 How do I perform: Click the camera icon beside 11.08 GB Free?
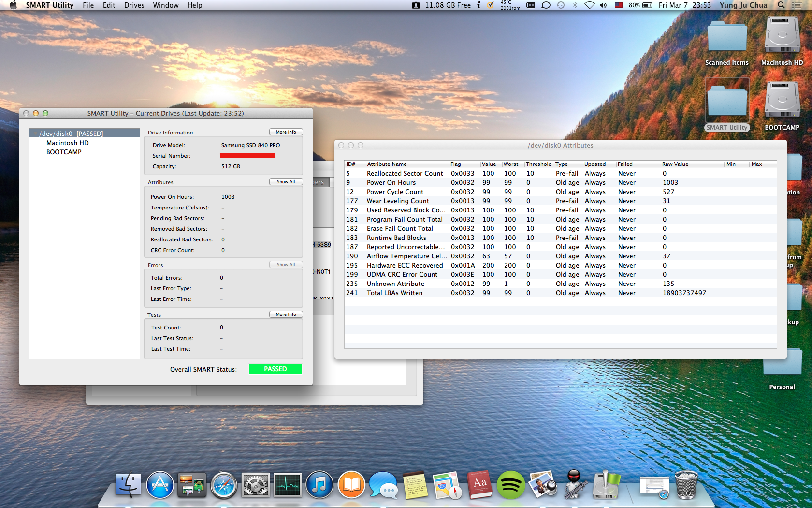pos(416,5)
